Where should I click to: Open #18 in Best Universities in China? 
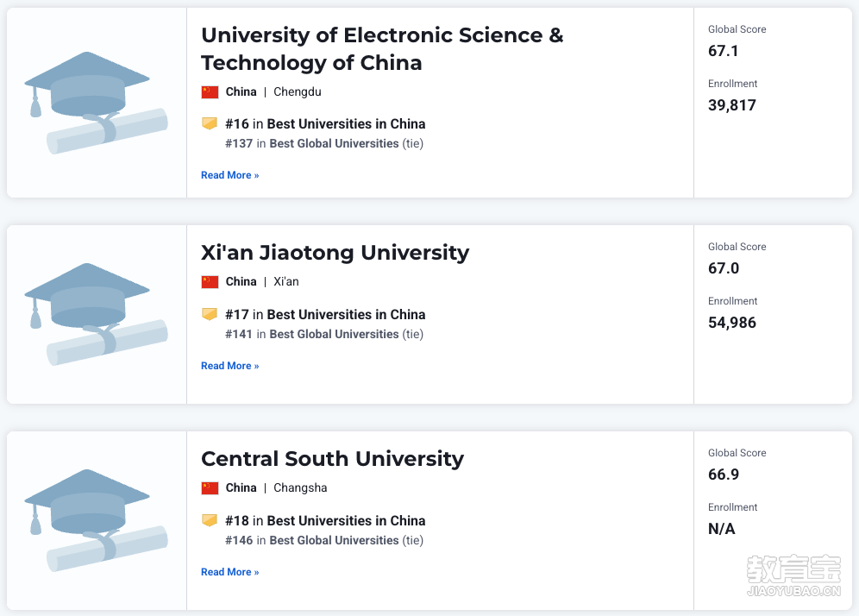click(x=325, y=520)
